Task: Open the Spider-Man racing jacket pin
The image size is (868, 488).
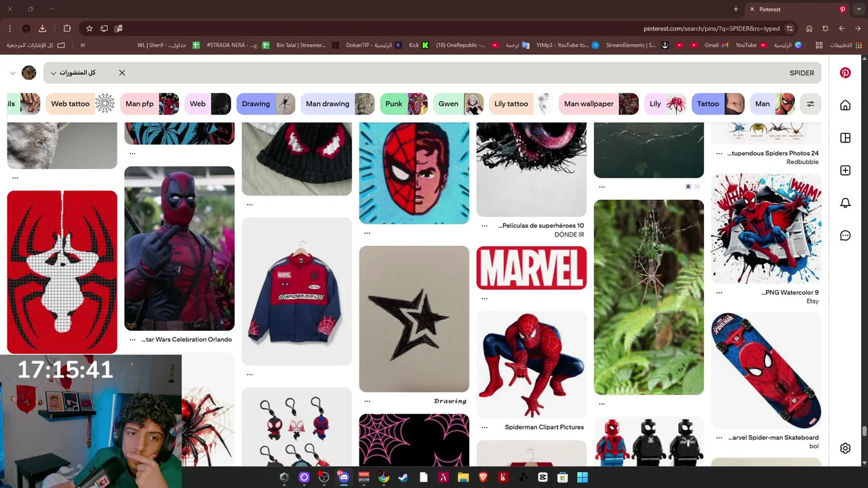Action: (x=297, y=291)
